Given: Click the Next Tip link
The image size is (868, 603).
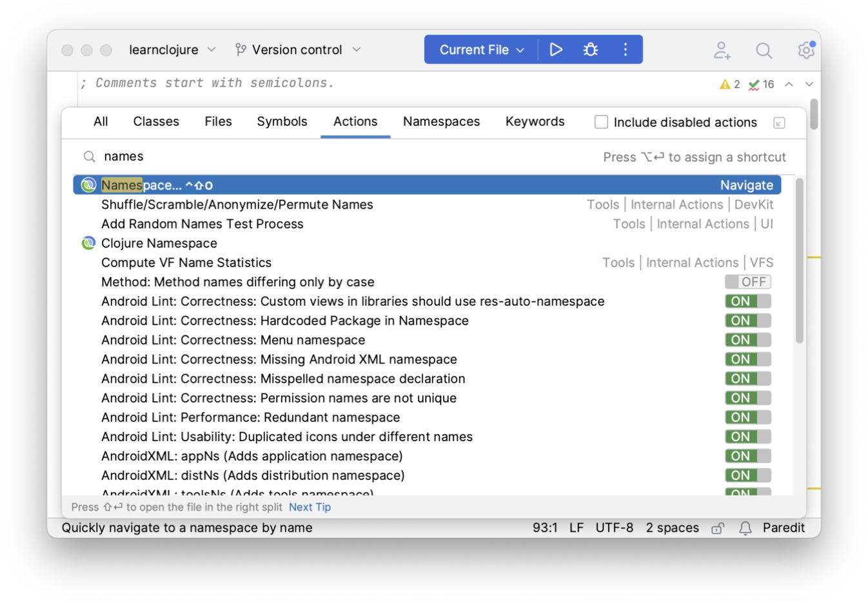Looking at the screenshot, I should click(310, 508).
